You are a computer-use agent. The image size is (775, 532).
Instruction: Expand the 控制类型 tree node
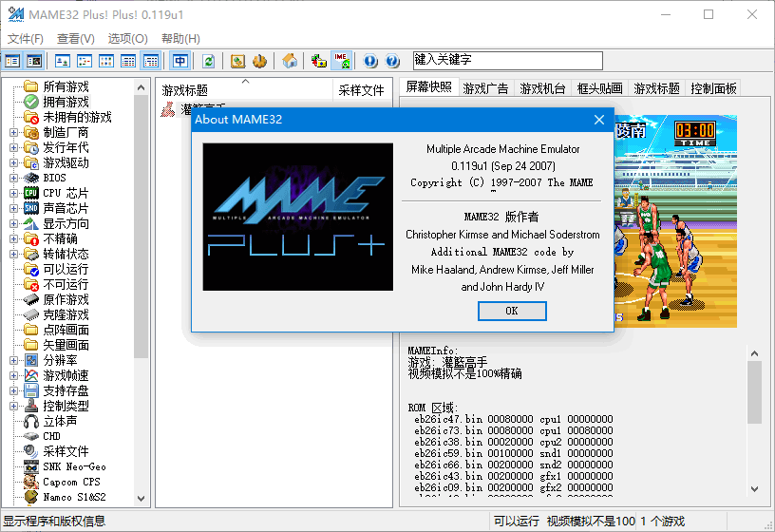[x=14, y=406]
